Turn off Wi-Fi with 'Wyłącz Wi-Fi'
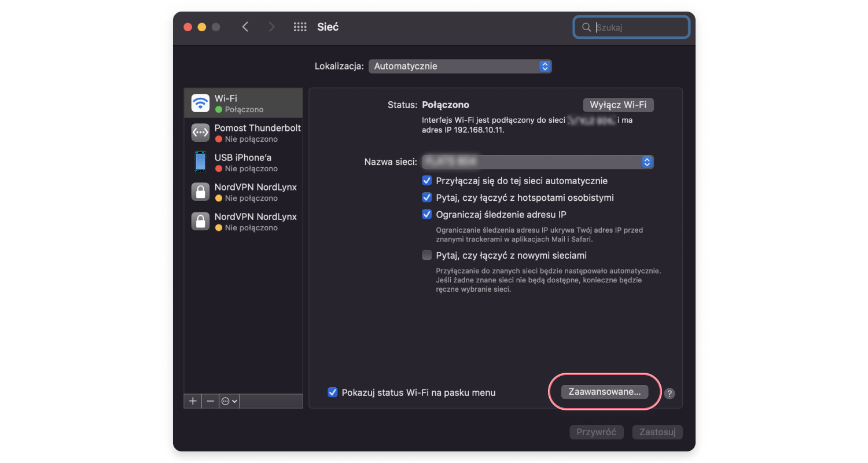Viewport: 868px width, 463px height. coord(618,105)
